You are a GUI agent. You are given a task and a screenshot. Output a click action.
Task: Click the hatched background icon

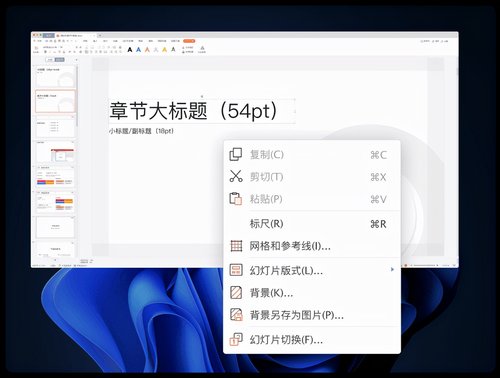point(236,292)
